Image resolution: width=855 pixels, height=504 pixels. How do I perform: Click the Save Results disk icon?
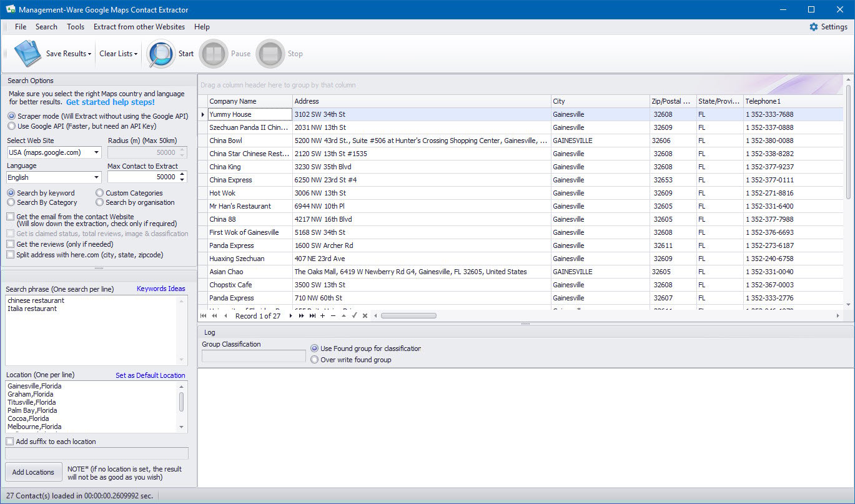[x=27, y=54]
